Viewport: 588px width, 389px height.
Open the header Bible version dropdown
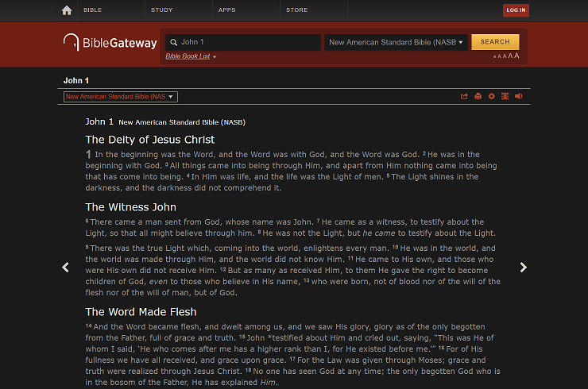[396, 42]
